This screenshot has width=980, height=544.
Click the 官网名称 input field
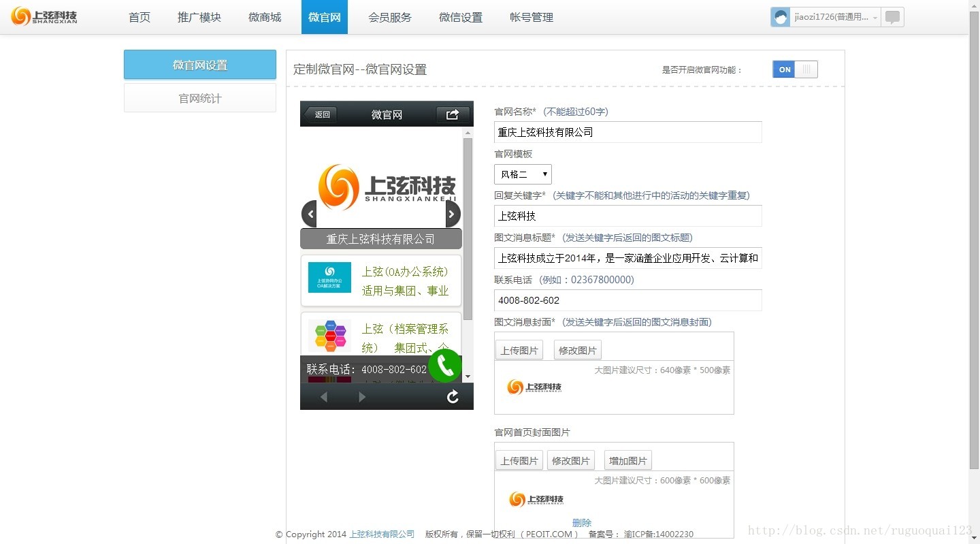click(x=628, y=132)
